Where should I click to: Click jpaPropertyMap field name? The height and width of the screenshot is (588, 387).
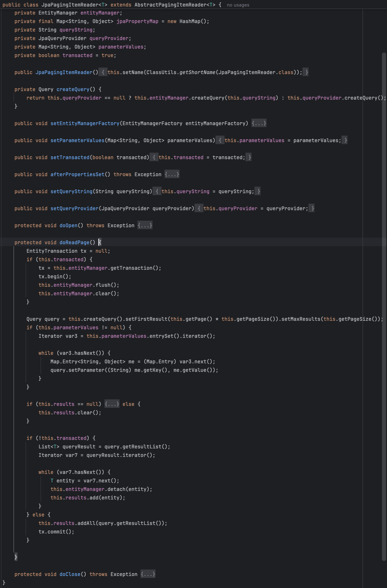[137, 21]
